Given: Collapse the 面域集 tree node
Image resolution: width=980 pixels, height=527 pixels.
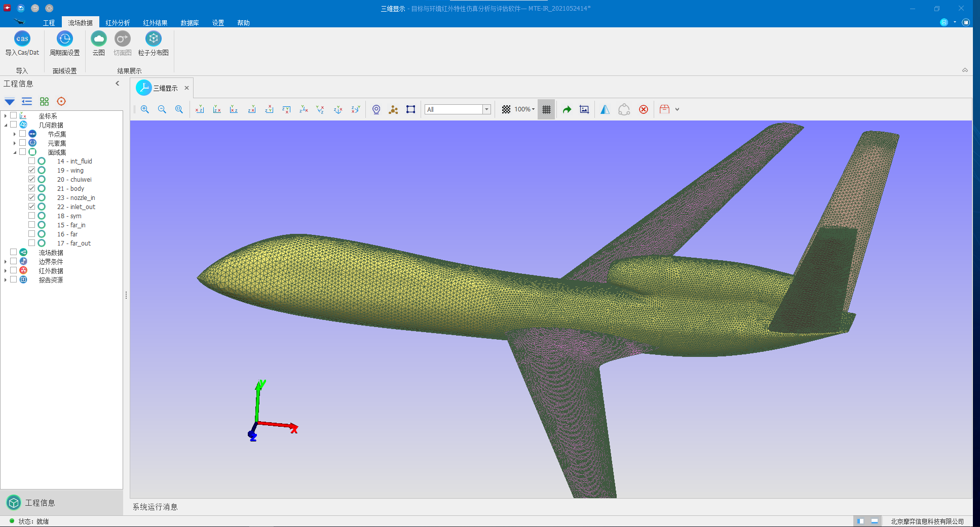Looking at the screenshot, I should (x=15, y=152).
